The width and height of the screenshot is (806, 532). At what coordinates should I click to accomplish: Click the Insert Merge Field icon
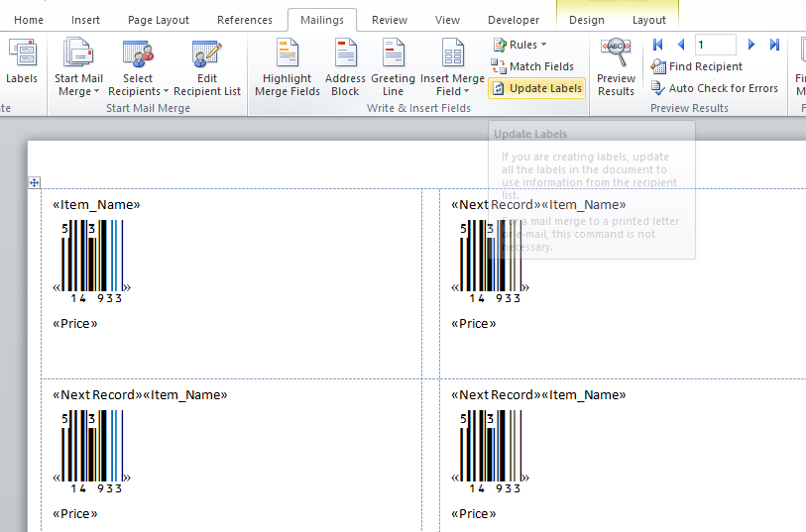pyautogui.click(x=453, y=53)
